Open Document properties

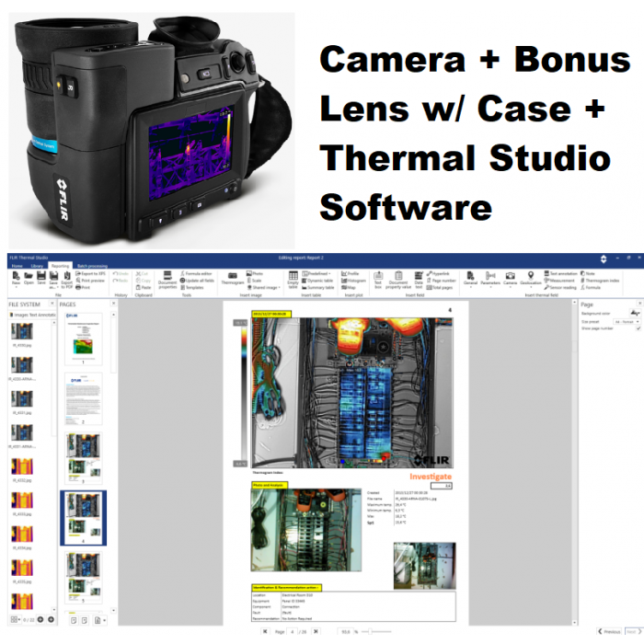click(x=167, y=280)
